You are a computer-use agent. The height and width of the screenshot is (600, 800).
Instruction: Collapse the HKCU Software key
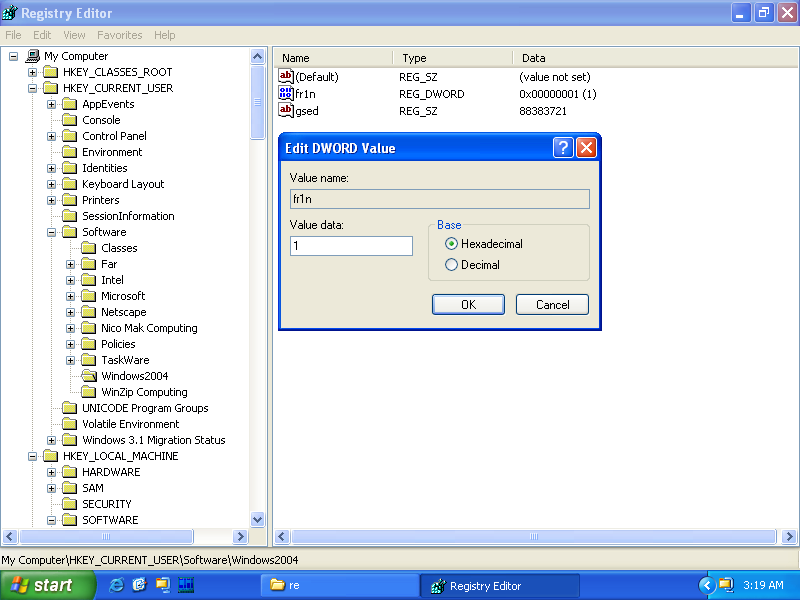coord(52,232)
